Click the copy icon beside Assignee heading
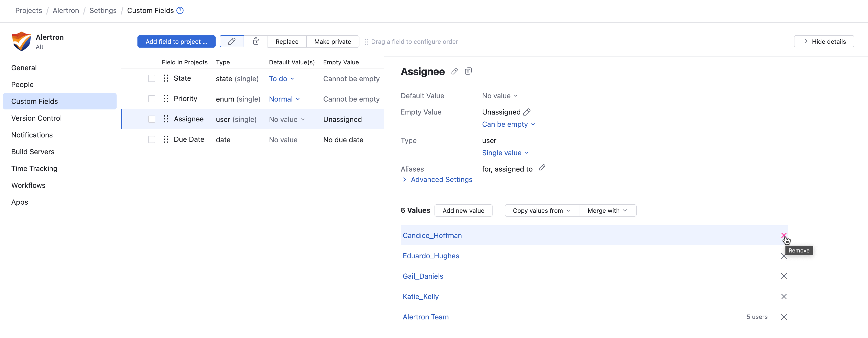The image size is (868, 338). (468, 71)
